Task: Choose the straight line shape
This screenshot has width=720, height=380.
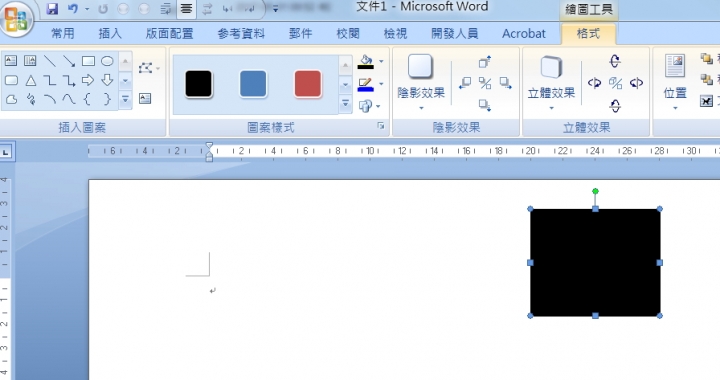Action: [50, 61]
